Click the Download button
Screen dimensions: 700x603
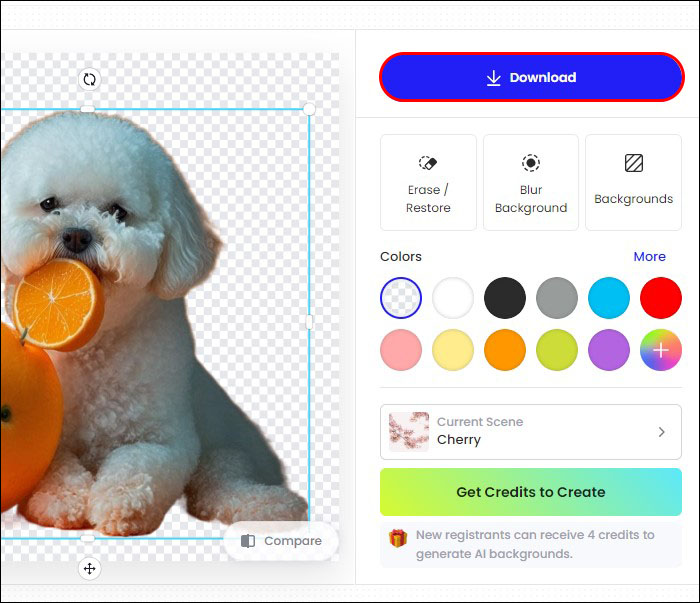(x=531, y=77)
